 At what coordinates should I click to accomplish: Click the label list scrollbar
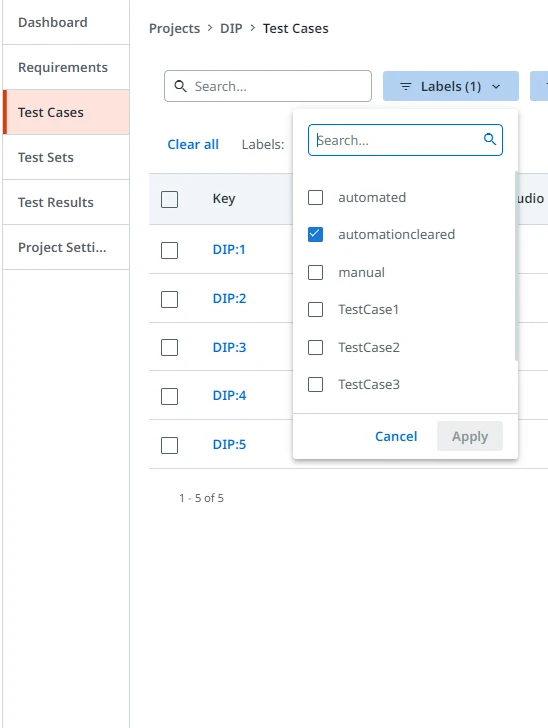[x=516, y=266]
